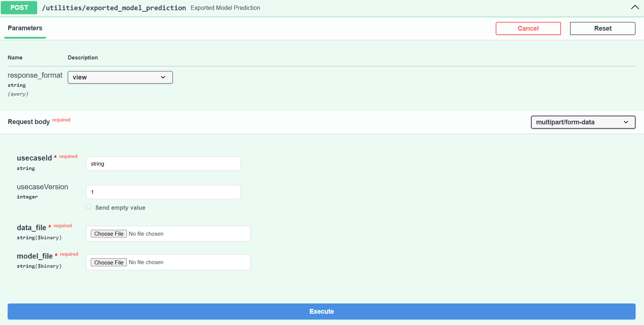Click the Exported Model Prediction summary text
This screenshot has width=644, height=325.
coord(225,8)
